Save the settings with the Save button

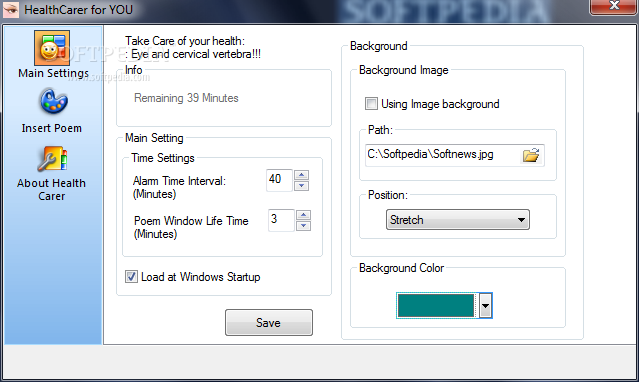pos(269,322)
